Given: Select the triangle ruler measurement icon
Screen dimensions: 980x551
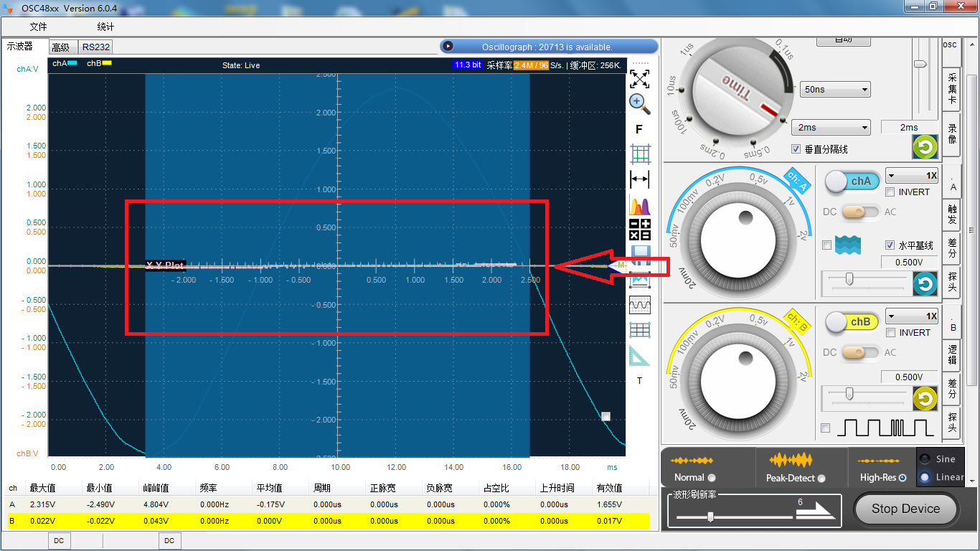Looking at the screenshot, I should [x=639, y=356].
